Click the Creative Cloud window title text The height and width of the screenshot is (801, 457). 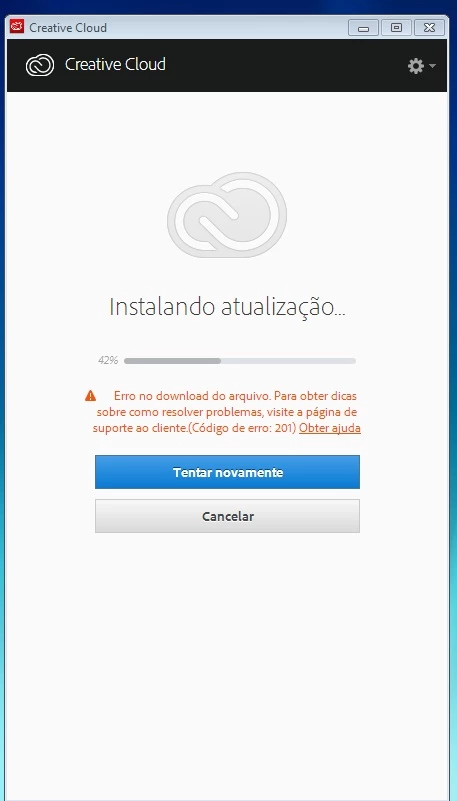[68, 28]
